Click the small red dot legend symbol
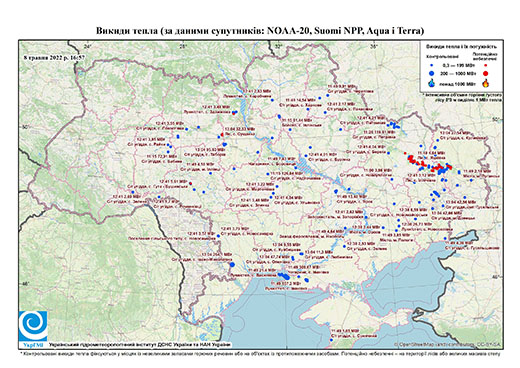 click(486, 65)
